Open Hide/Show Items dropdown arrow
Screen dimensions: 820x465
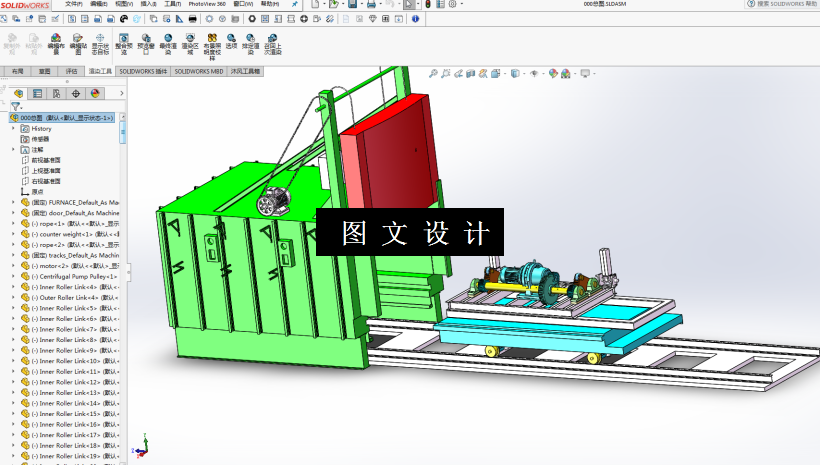click(542, 74)
